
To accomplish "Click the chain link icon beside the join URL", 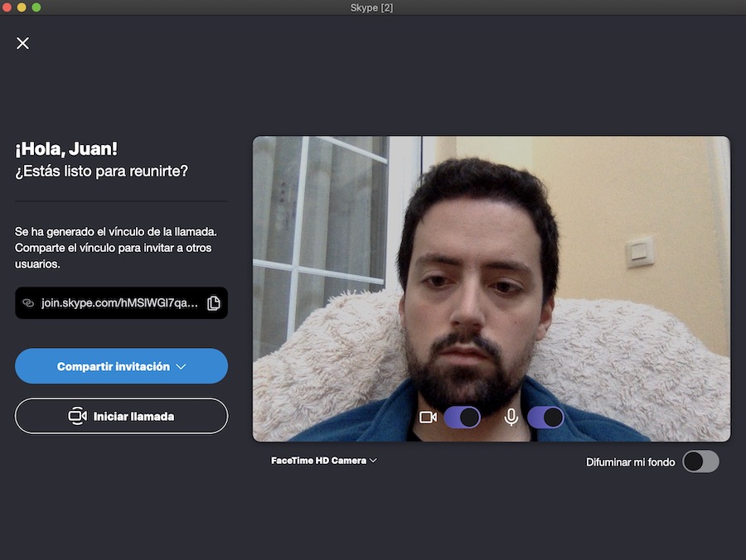I will click(x=27, y=303).
